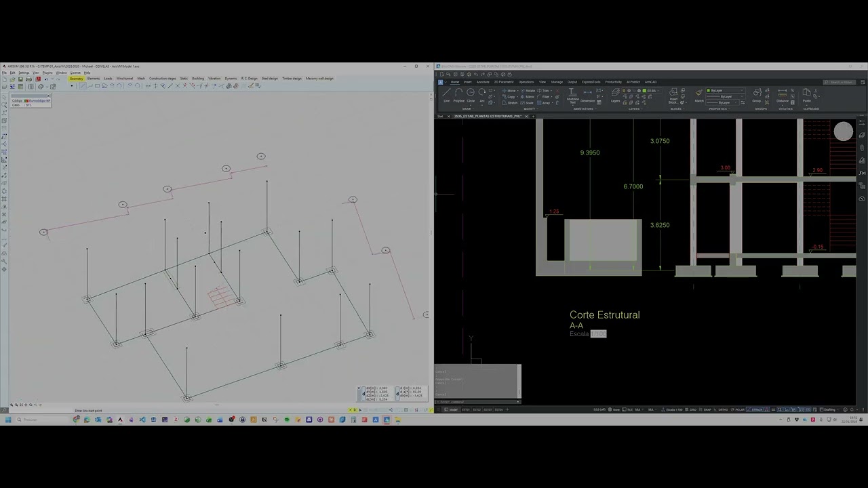The height and width of the screenshot is (488, 868).
Task: Toggle SNAP mode in status bar
Action: (705, 409)
